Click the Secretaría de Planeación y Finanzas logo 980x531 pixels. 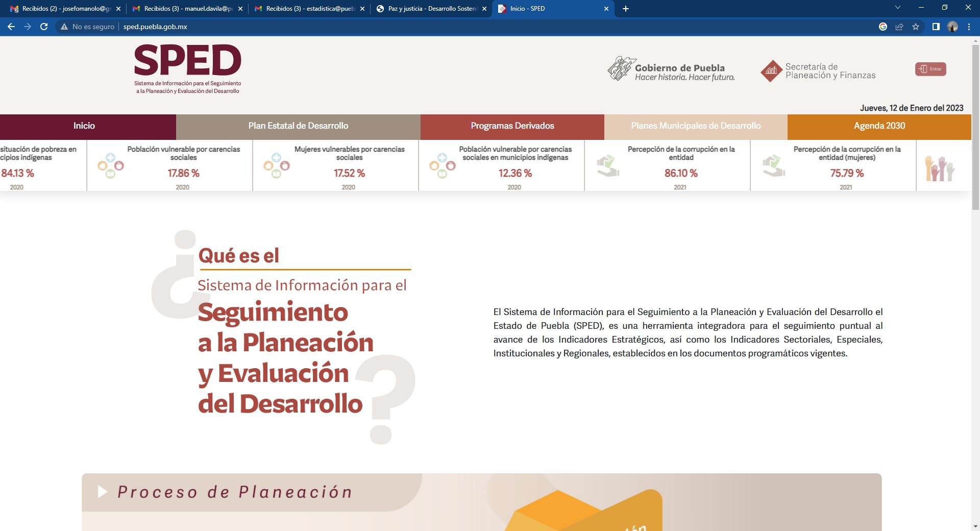tap(818, 71)
